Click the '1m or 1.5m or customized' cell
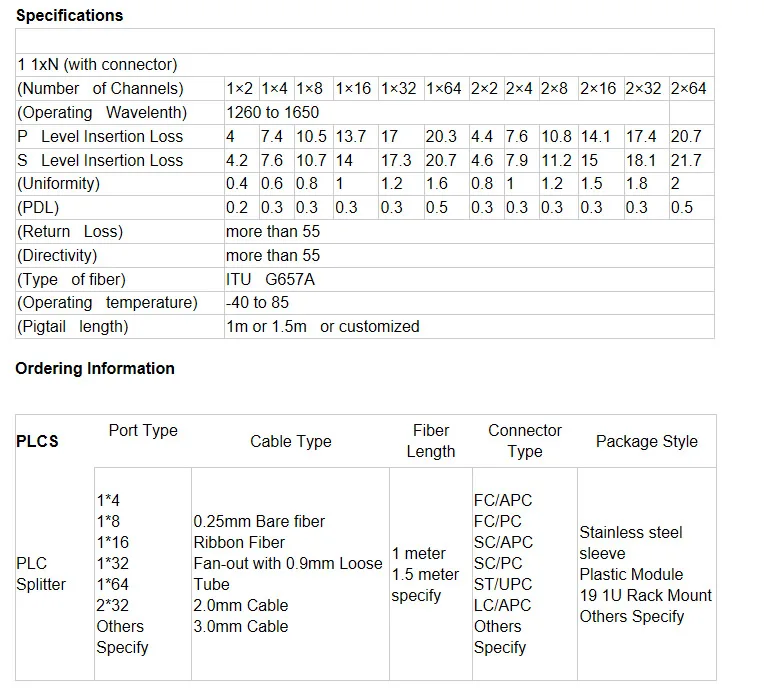770x693 pixels. tap(323, 327)
